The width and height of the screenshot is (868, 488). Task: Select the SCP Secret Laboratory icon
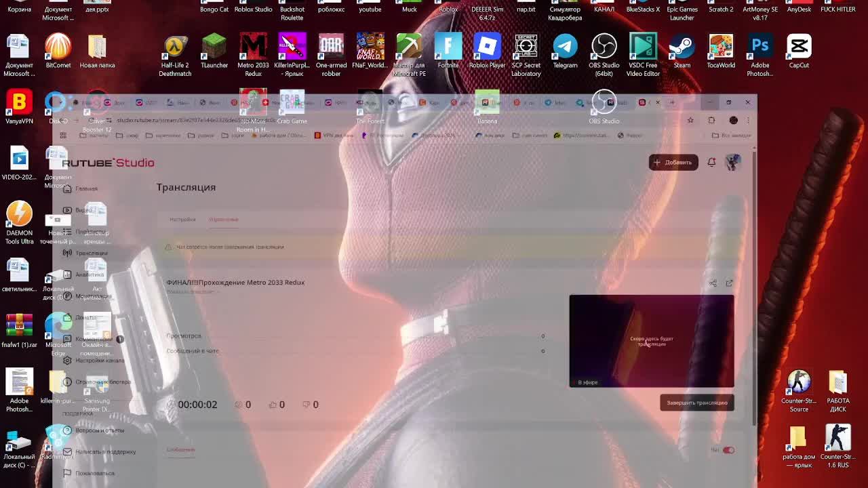[x=526, y=56]
